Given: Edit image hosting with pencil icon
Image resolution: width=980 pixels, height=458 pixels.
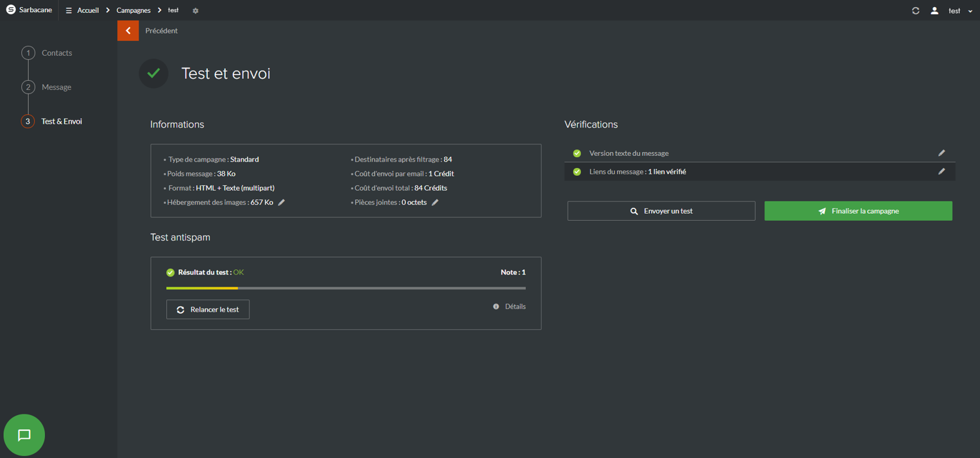Looking at the screenshot, I should tap(282, 203).
